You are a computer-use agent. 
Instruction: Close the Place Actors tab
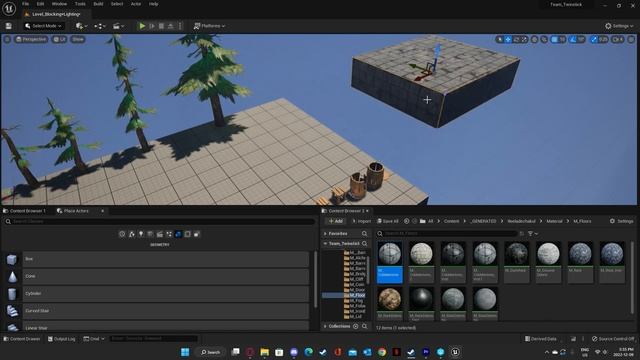click(x=102, y=211)
